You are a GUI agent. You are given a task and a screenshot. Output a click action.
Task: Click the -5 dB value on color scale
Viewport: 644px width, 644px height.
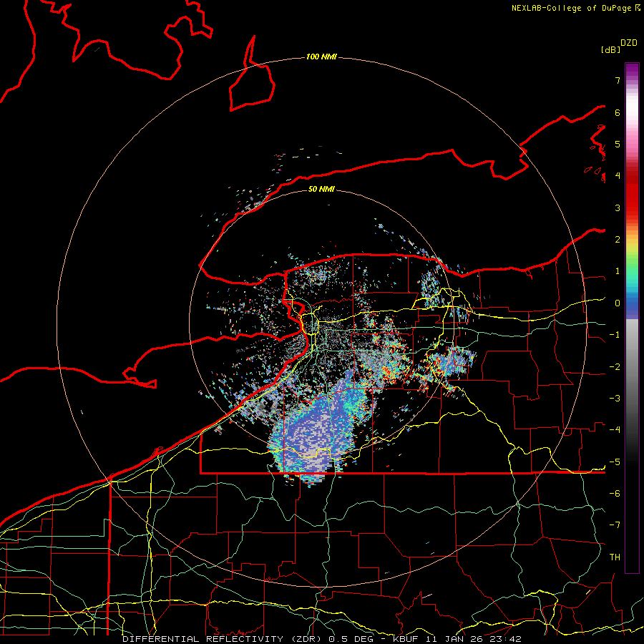click(615, 462)
